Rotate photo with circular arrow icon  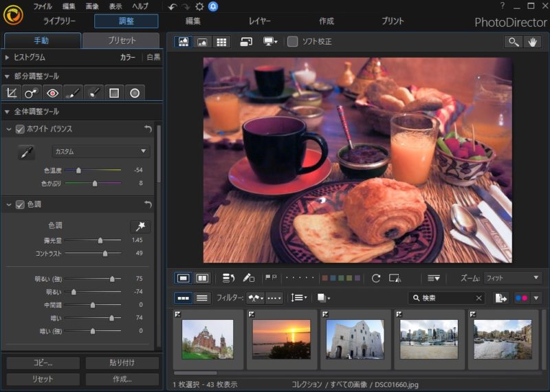[376, 279]
